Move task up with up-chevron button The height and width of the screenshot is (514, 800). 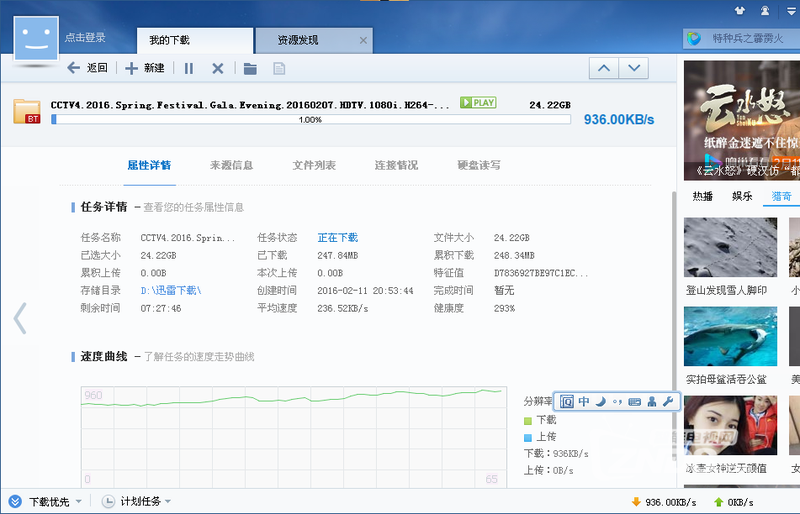point(604,68)
